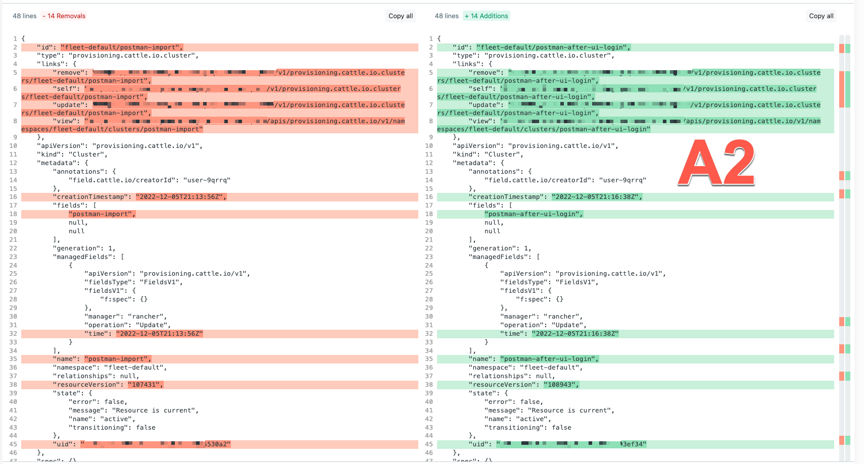Click the added creationTimestamp "2022-12-05T21:16:38Z" value
Screen dimensions: 868x464
pos(597,196)
